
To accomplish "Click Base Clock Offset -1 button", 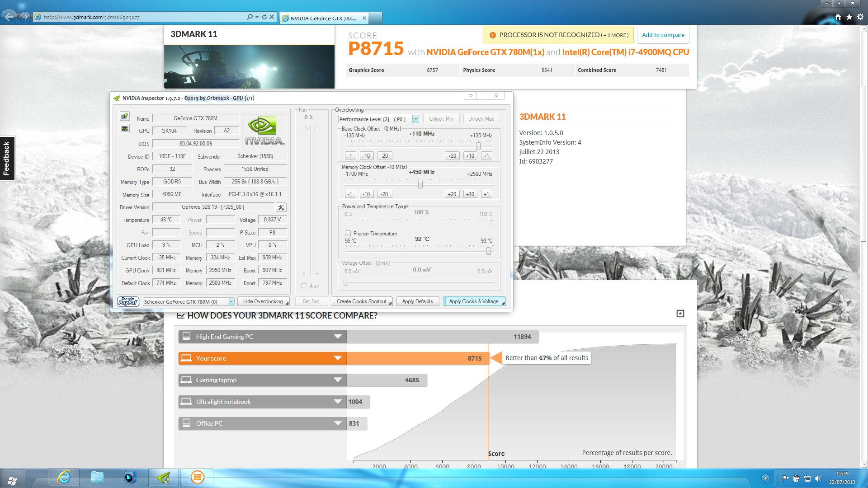I will (349, 156).
